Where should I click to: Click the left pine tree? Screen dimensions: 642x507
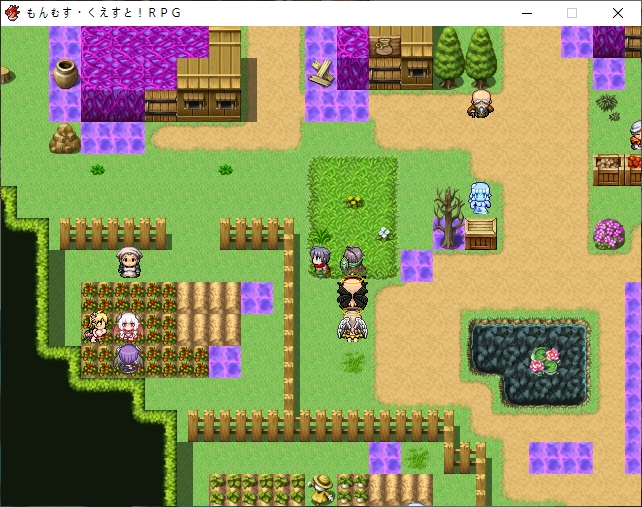click(x=449, y=57)
